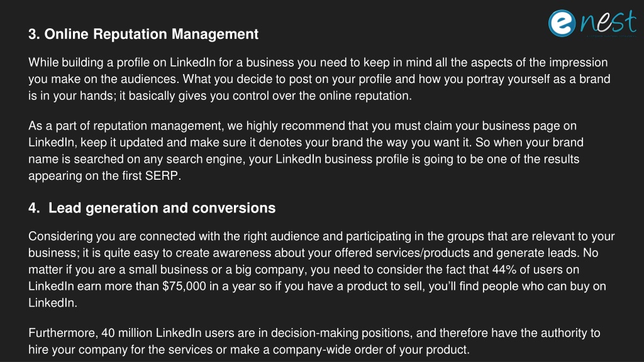The image size is (644, 362).
Task: Click the '40 million' number
Action: point(126,333)
